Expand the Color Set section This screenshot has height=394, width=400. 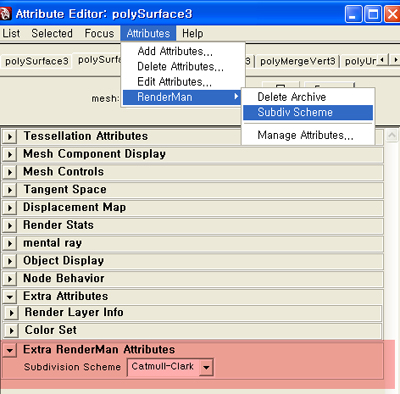pos(11,330)
